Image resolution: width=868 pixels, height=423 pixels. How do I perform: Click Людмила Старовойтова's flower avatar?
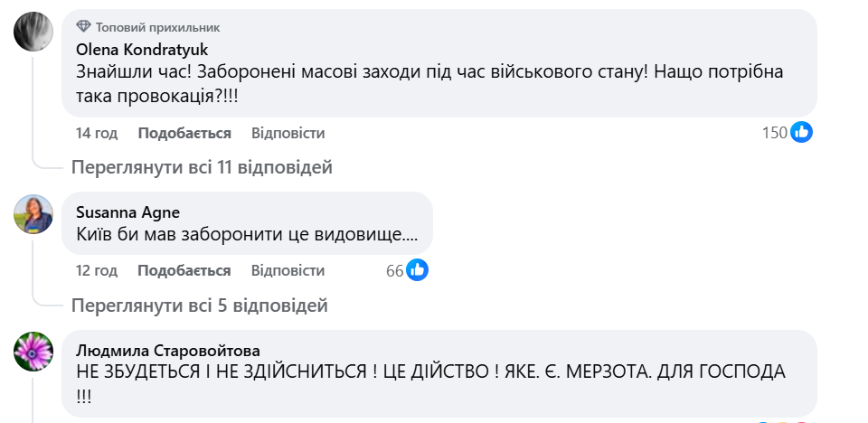(33, 352)
